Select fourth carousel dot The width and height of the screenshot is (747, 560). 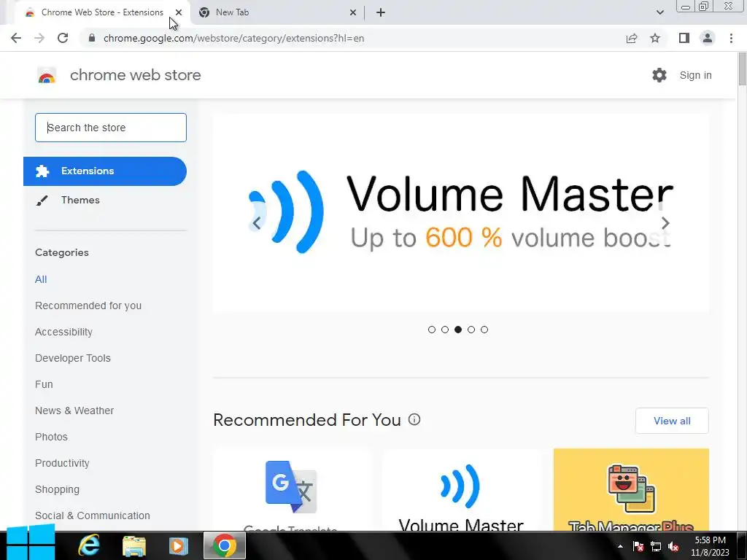[x=471, y=330]
